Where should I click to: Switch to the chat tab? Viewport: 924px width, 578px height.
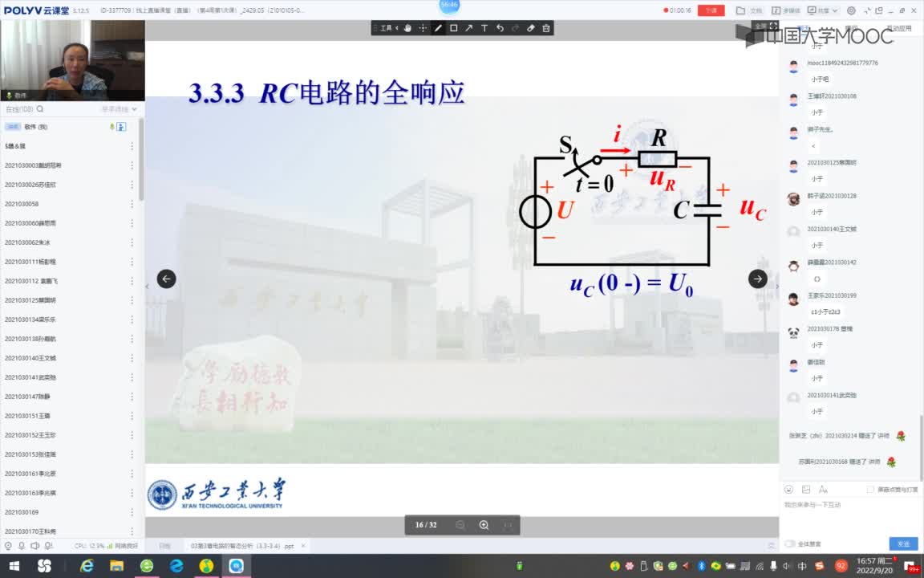(803, 28)
